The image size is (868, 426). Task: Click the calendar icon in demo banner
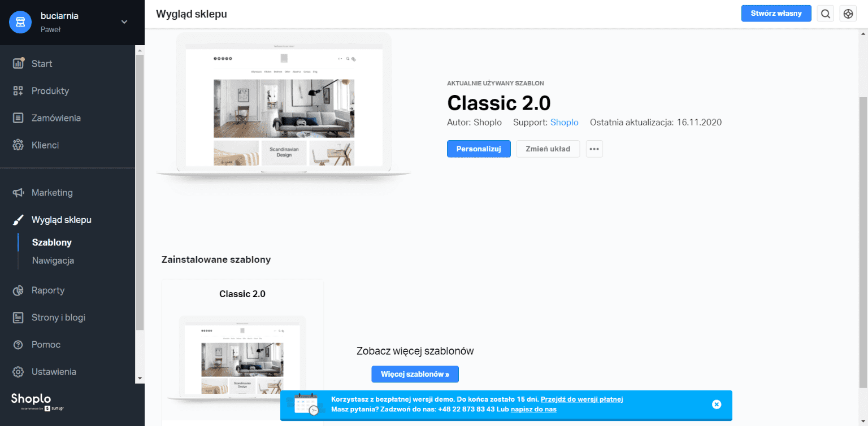[x=306, y=405]
